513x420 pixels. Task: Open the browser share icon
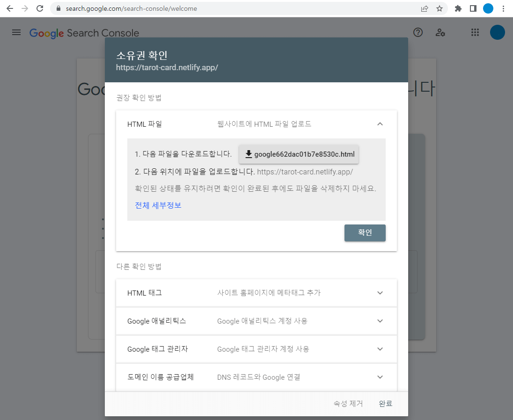pos(424,8)
